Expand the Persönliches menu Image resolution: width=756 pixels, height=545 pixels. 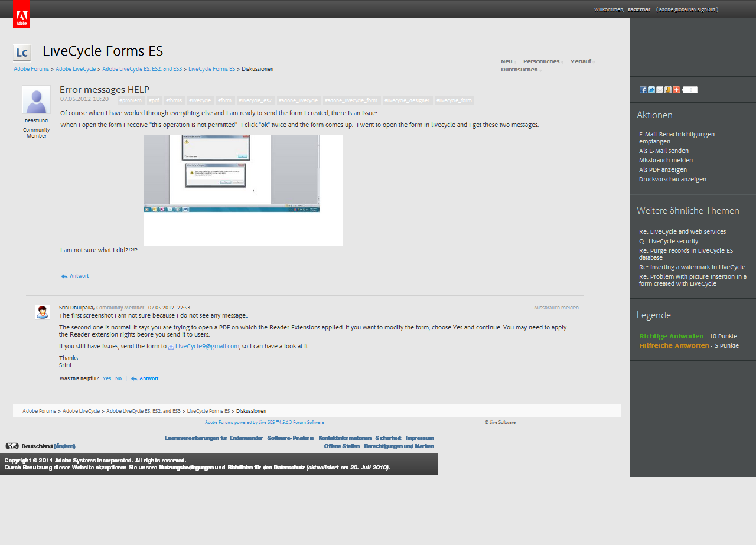click(x=543, y=61)
